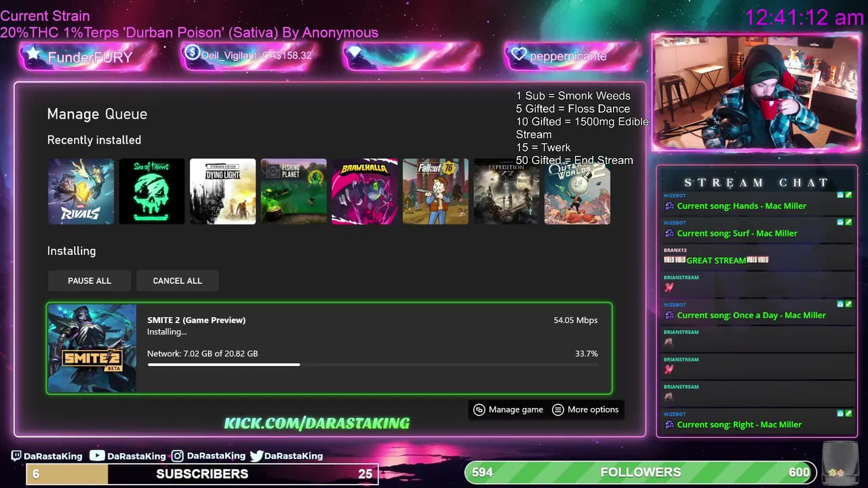Click the '1 Sub = Smonk Weeds' line
This screenshot has width=868, height=488.
(573, 96)
